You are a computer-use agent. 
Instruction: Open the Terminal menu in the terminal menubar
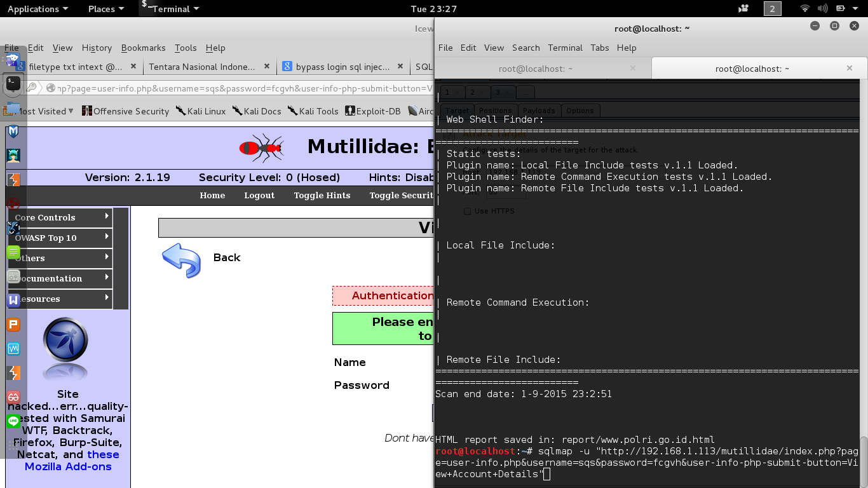(565, 48)
